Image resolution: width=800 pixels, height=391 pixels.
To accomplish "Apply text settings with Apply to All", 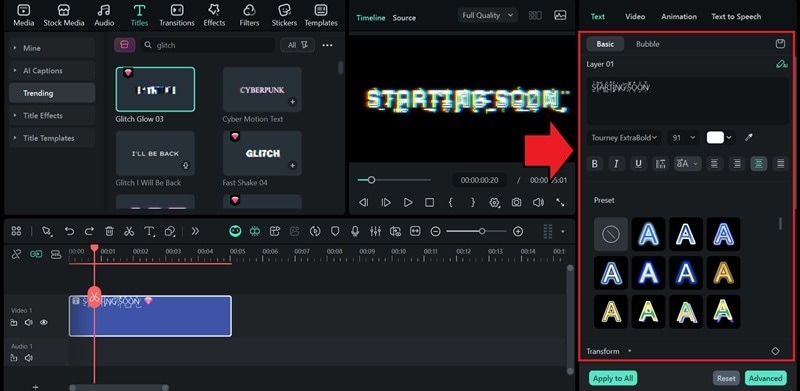I will (x=613, y=378).
